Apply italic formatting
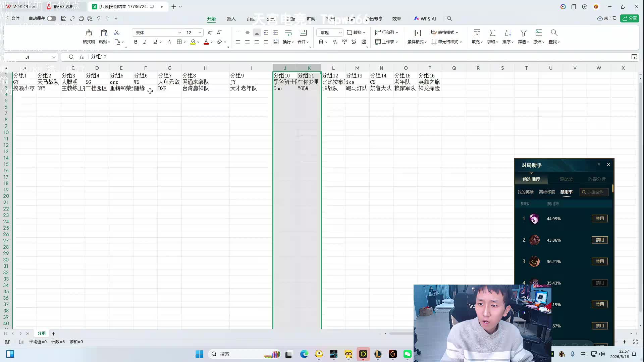Viewport: 644px width, 362px height. tap(145, 42)
